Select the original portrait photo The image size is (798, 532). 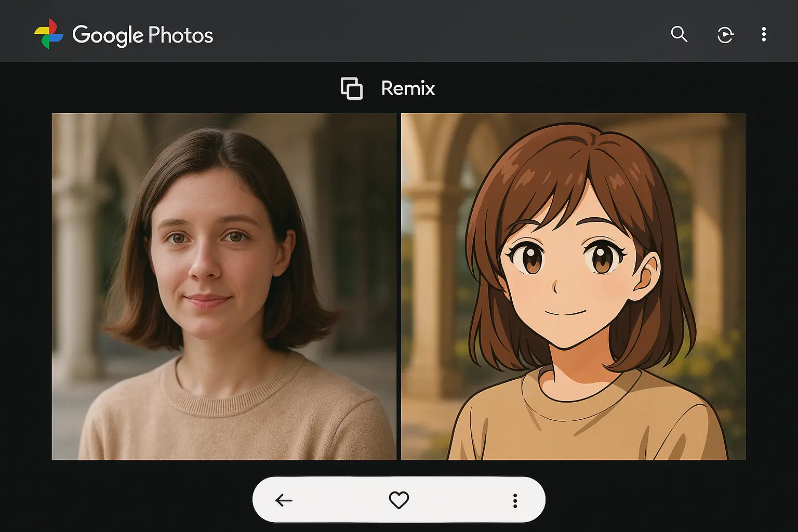coord(224,287)
